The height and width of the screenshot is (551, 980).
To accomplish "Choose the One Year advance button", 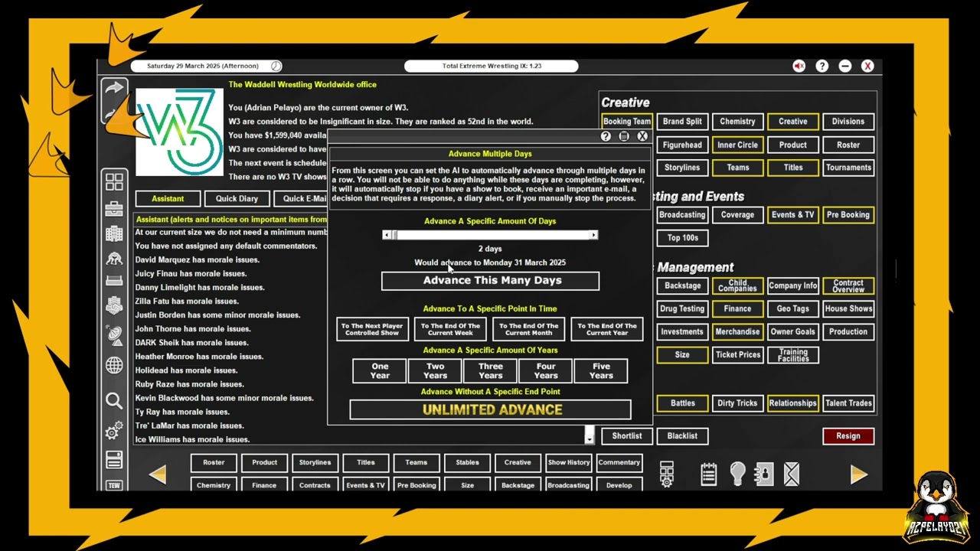I will (x=380, y=371).
